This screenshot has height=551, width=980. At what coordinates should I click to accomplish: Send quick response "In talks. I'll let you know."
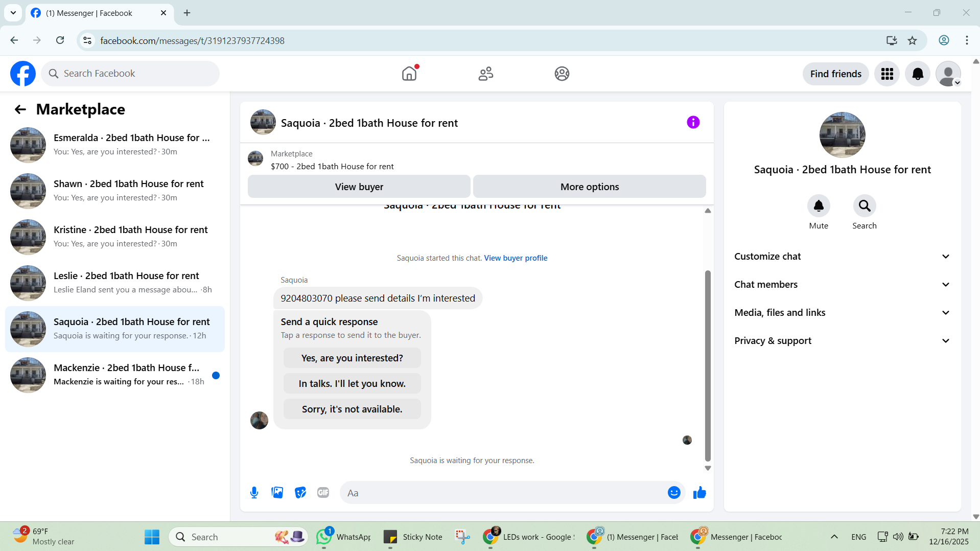click(x=352, y=384)
